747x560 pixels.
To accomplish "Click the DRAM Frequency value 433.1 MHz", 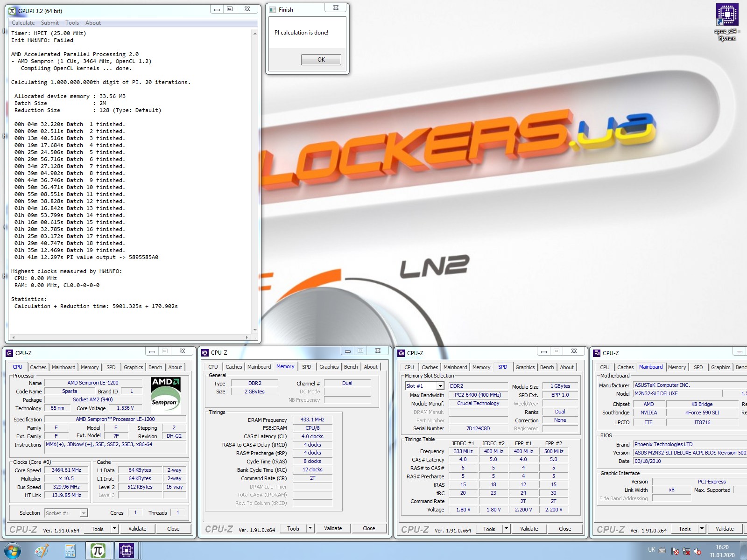I will tap(312, 420).
